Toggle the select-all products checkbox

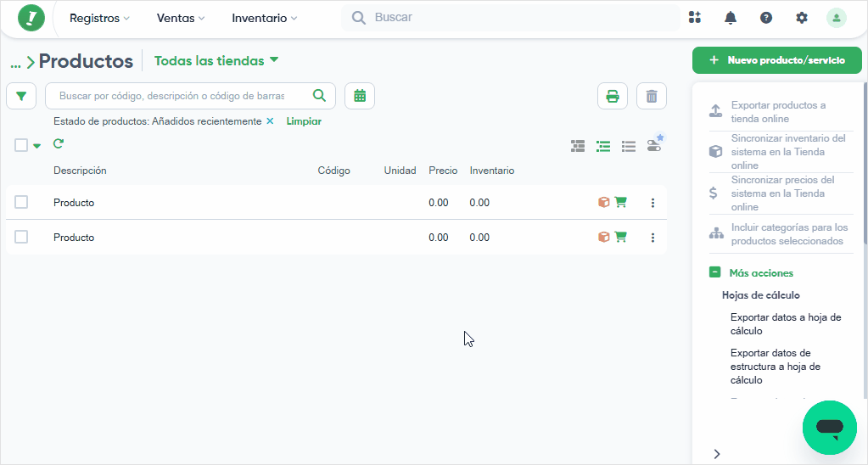[21, 145]
